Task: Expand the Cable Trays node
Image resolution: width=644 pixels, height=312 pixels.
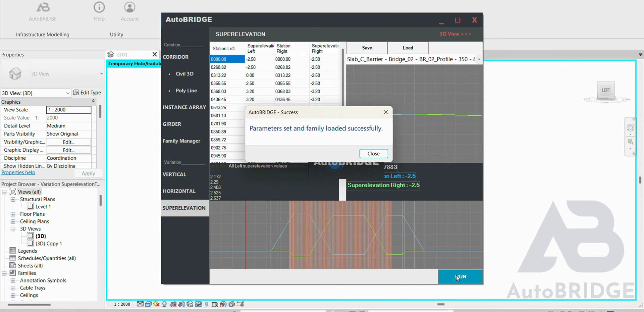Action: click(13, 288)
